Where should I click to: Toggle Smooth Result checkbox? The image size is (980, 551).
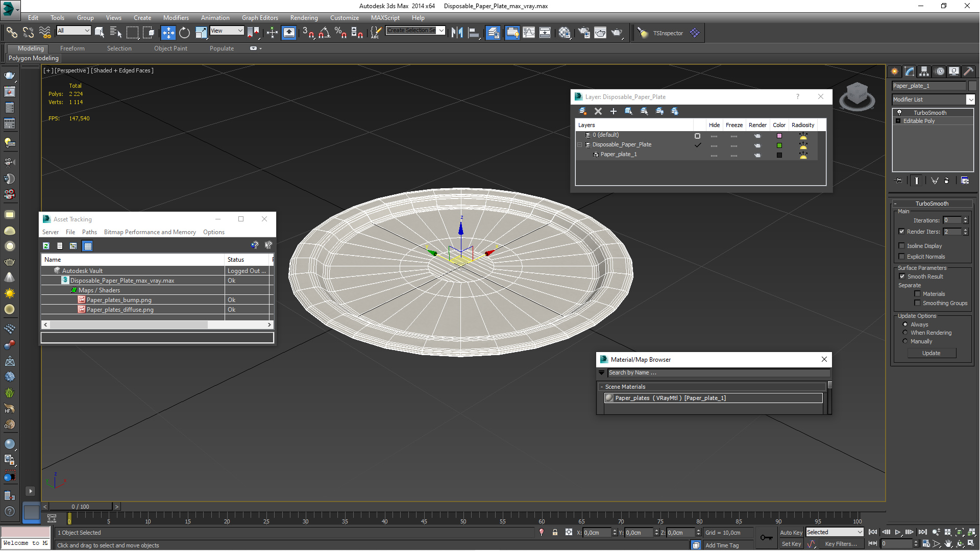[x=902, y=277]
